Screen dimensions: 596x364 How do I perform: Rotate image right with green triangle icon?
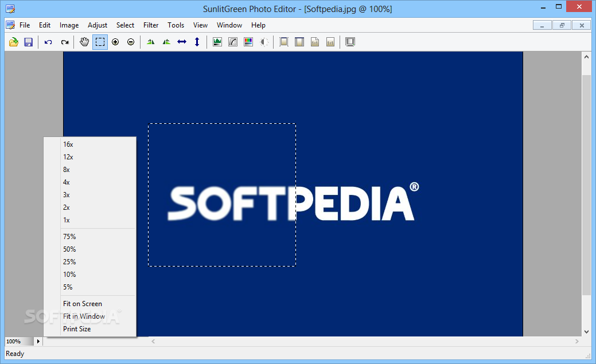[166, 42]
